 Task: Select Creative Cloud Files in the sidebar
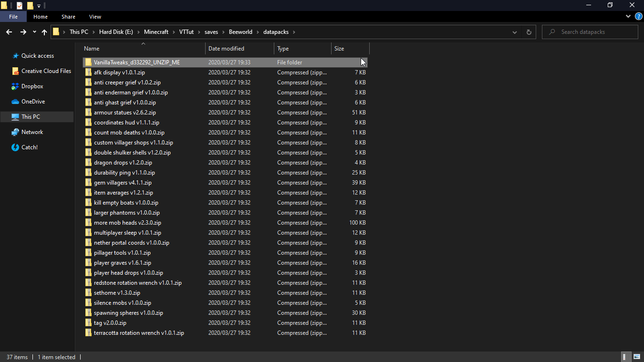(x=46, y=71)
